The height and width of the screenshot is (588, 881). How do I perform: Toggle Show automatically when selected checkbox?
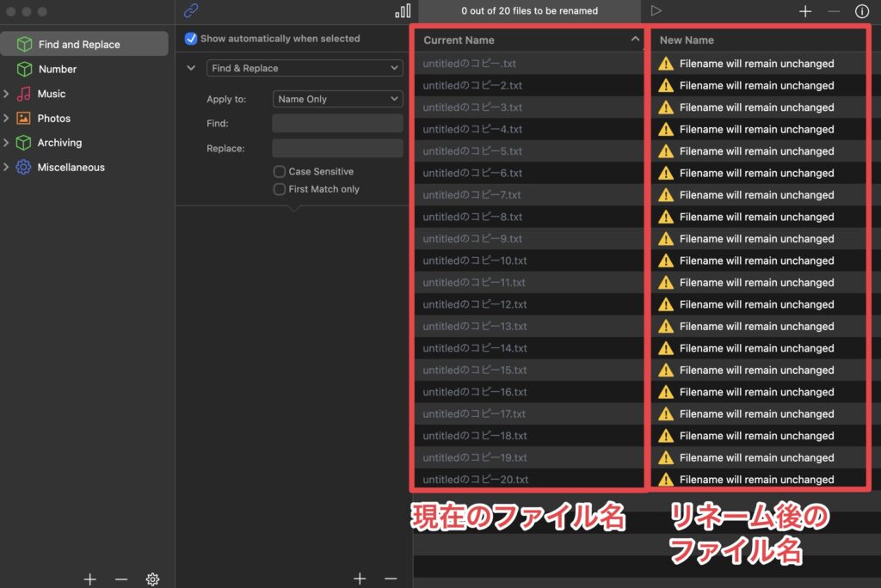pos(191,39)
